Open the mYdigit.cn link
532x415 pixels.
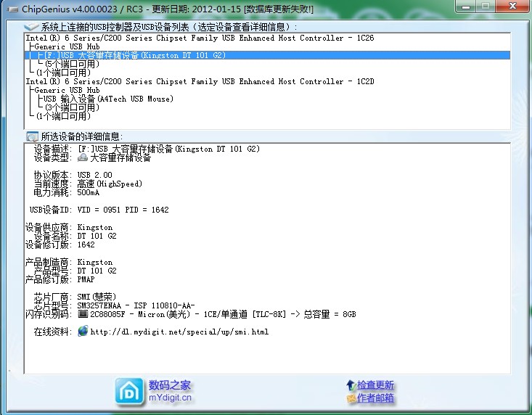click(x=170, y=398)
